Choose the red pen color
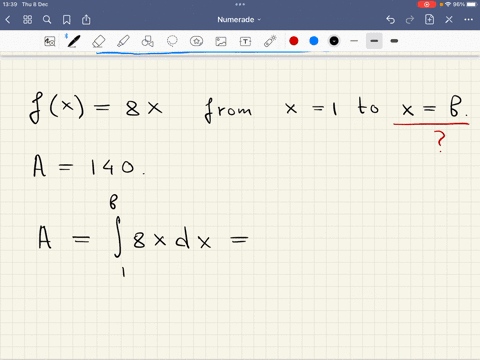Screen dimensions: 480x360 pos(294,41)
